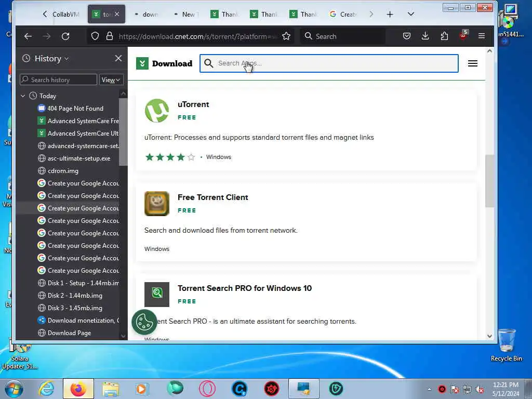Go back with the browser back arrow
Viewport: 532px width, 399px height.
click(28, 36)
